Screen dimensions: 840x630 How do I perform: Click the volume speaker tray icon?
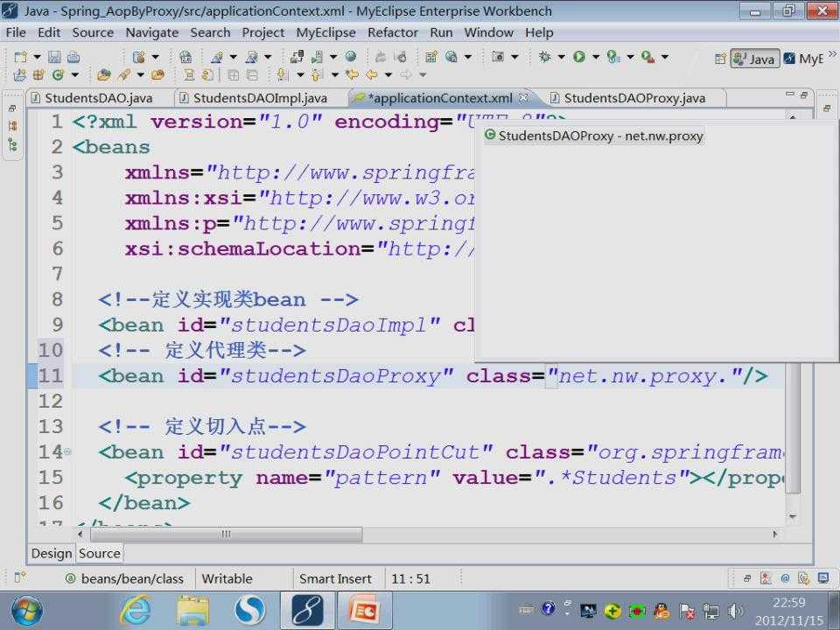(736, 610)
